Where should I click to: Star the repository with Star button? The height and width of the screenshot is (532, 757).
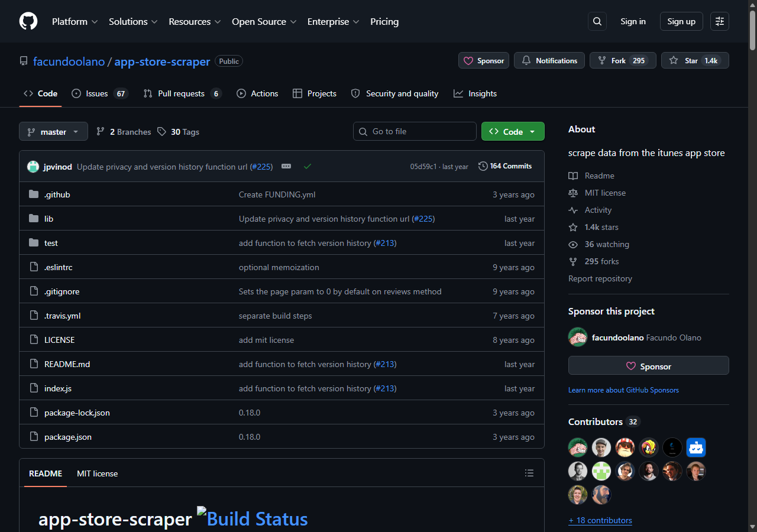click(695, 60)
